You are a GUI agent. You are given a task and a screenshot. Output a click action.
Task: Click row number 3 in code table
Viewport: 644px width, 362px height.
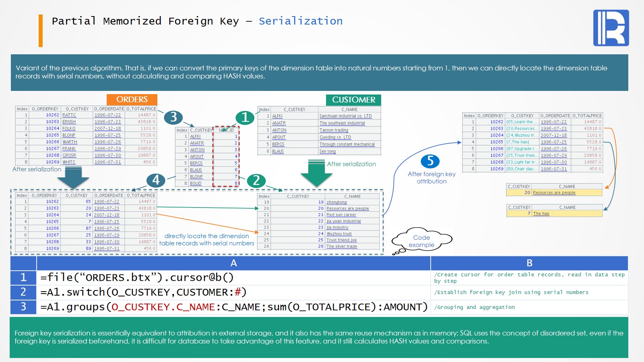pyautogui.click(x=23, y=307)
